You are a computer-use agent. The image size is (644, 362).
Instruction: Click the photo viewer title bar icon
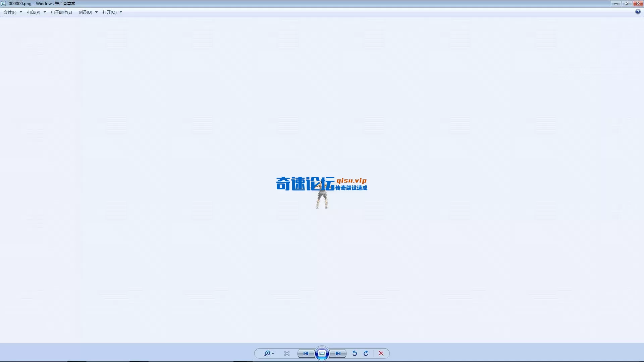[x=3, y=3]
